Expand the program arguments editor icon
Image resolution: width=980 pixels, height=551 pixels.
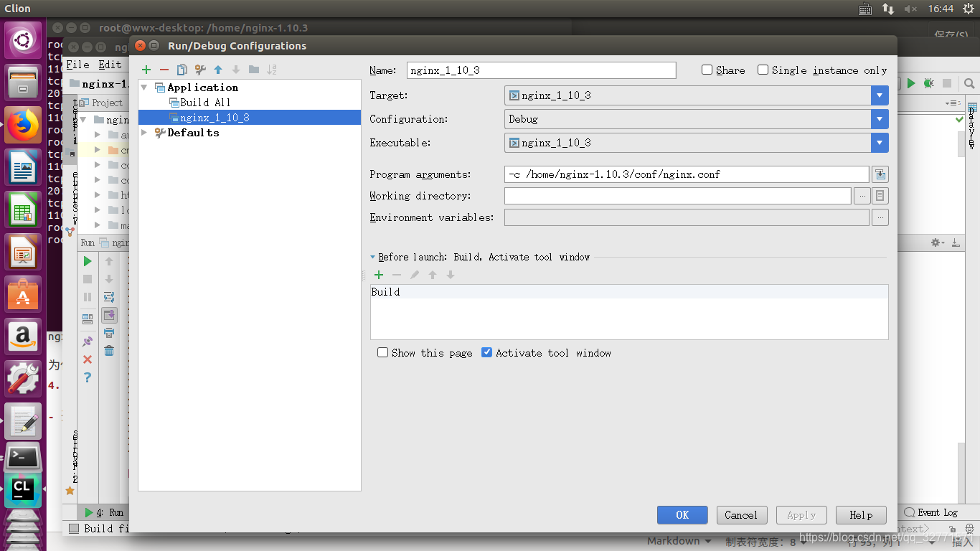point(880,174)
